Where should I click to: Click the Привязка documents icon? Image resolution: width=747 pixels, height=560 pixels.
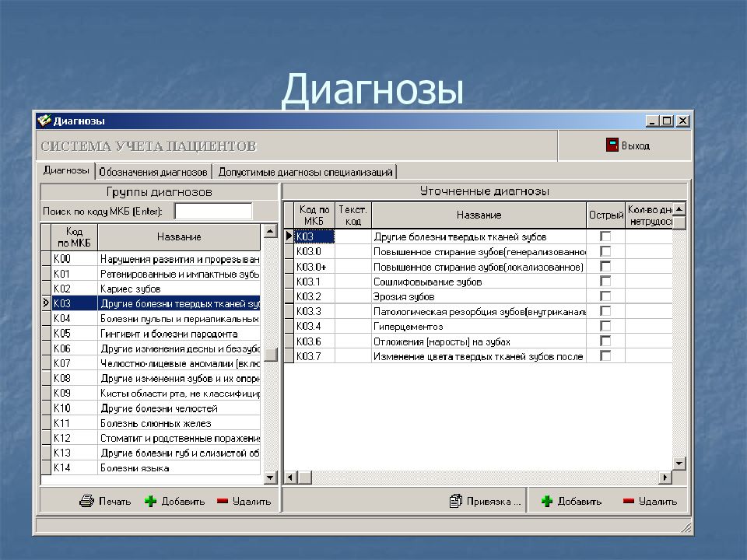[456, 501]
